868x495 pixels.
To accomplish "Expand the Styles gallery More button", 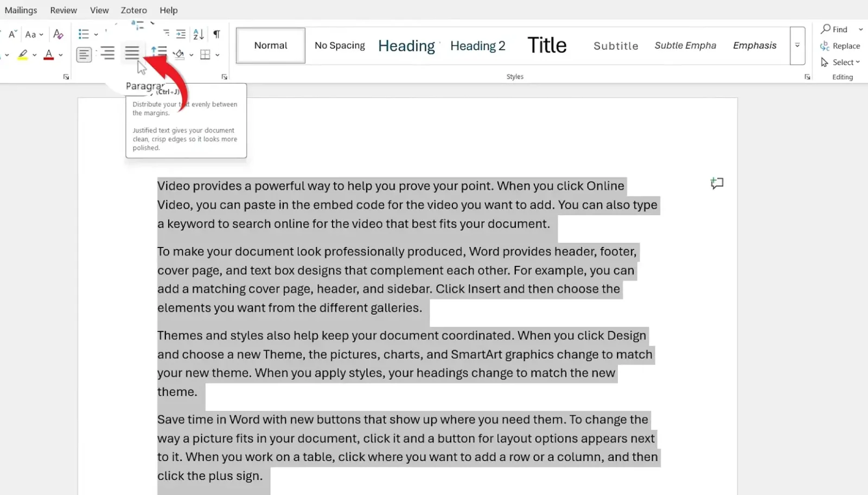I will coord(797,46).
